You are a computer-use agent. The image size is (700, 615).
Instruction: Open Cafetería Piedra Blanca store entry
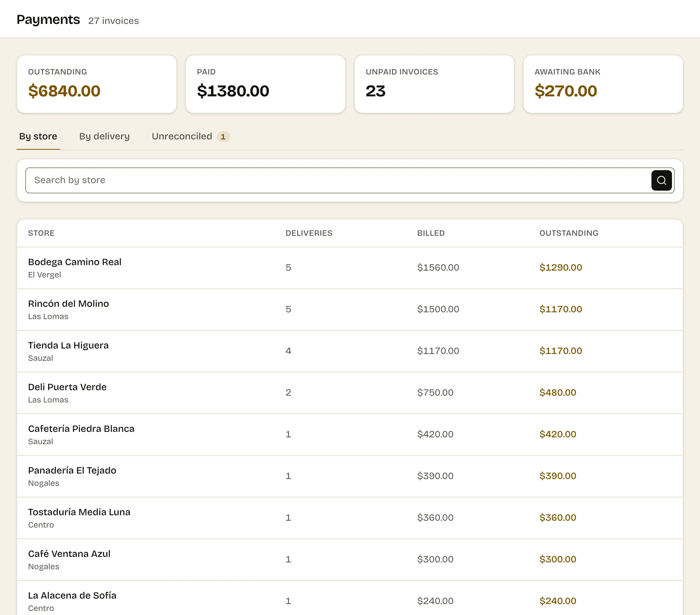tap(350, 435)
